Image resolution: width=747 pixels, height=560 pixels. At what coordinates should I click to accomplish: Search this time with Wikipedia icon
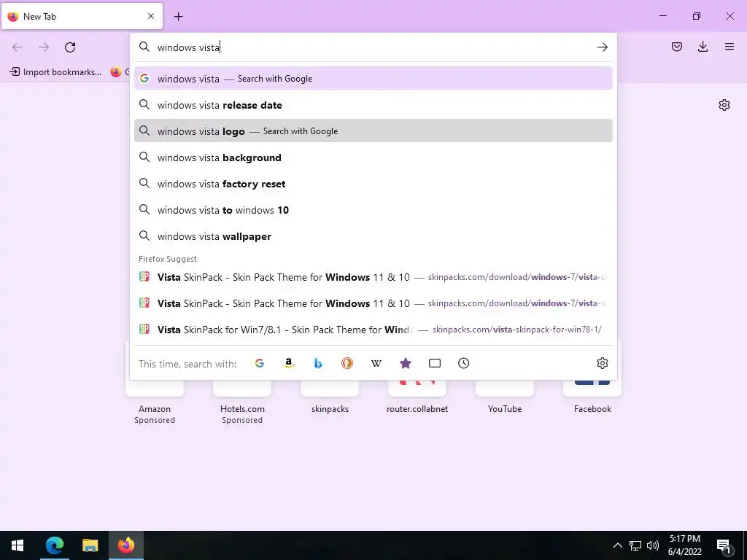[376, 363]
